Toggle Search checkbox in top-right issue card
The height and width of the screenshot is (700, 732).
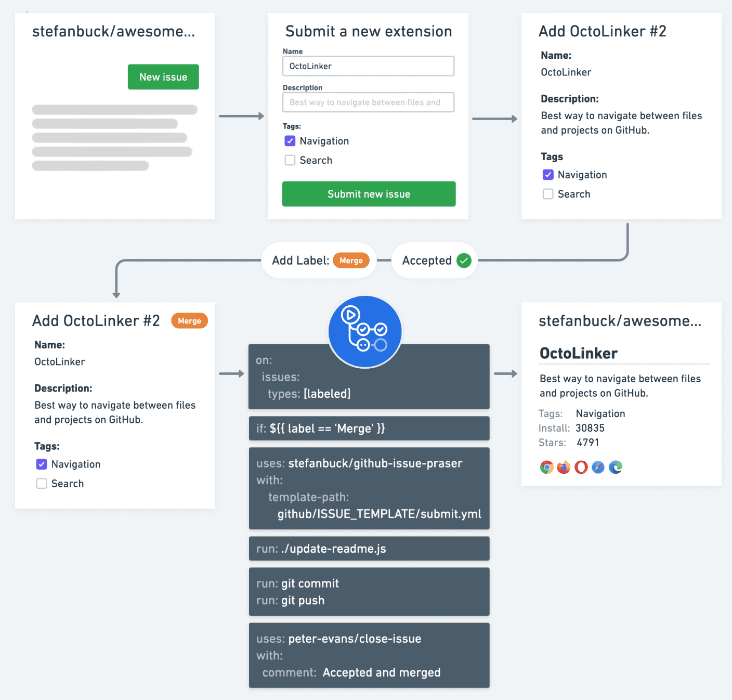click(548, 194)
